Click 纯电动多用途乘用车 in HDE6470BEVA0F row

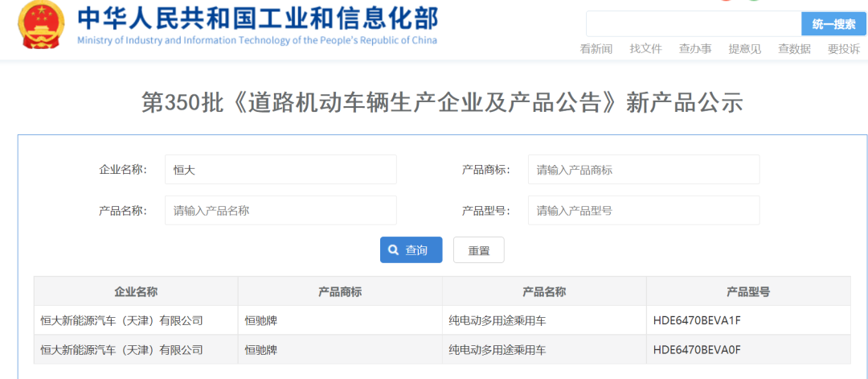[x=497, y=350]
